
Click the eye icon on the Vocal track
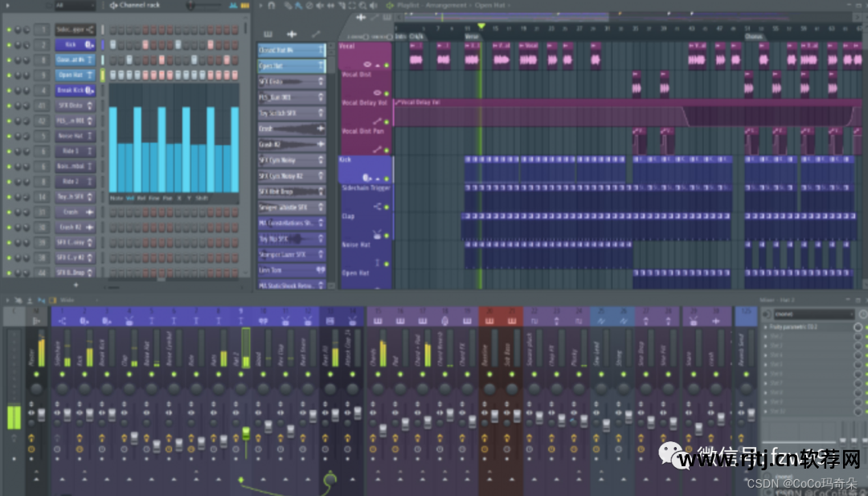(367, 64)
